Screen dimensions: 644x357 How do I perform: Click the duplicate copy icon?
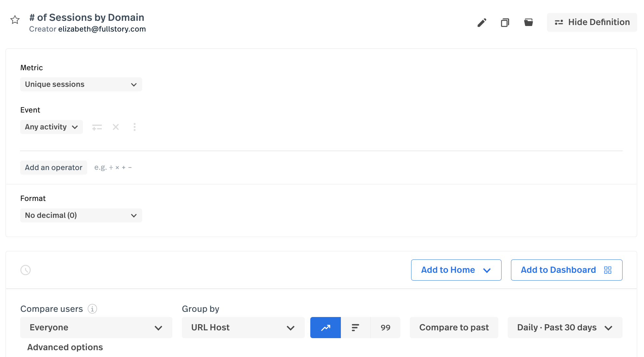505,22
